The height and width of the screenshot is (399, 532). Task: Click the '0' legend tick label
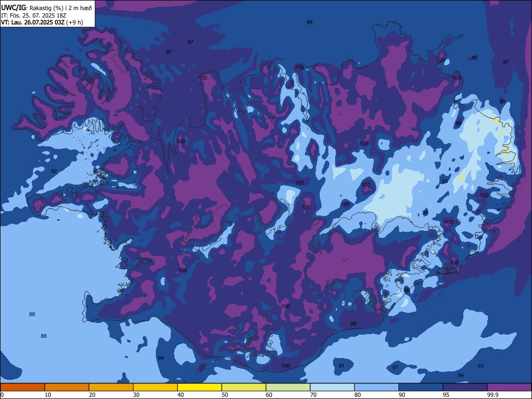pyautogui.click(x=2, y=395)
